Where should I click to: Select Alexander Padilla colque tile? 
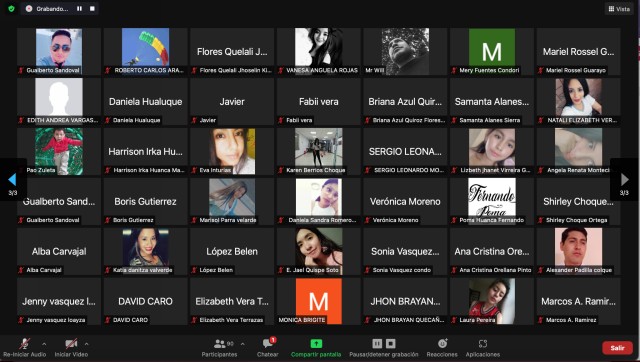(x=578, y=251)
